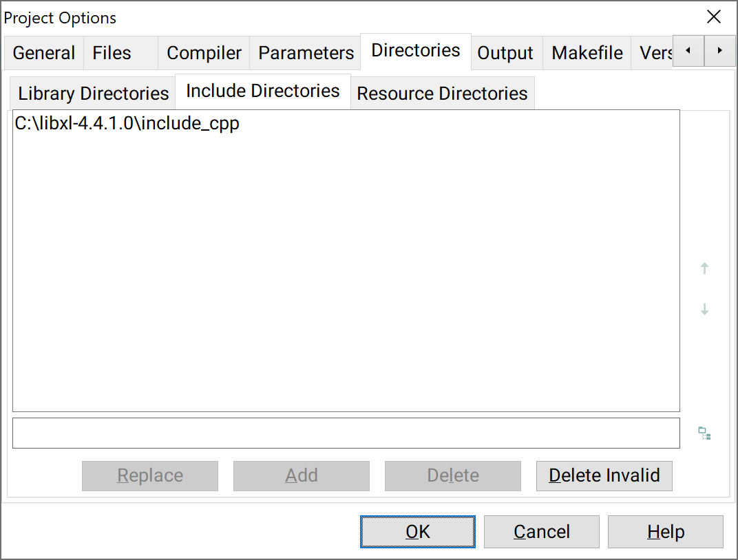
Task: Switch to the Makefile tab
Action: point(587,53)
